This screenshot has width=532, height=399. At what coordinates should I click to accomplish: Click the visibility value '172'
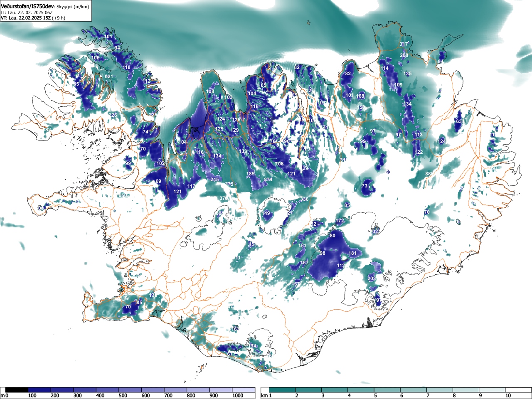click(340, 221)
